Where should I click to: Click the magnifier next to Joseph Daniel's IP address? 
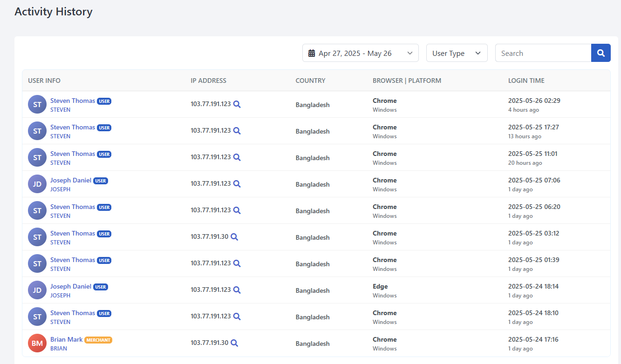coord(237,184)
